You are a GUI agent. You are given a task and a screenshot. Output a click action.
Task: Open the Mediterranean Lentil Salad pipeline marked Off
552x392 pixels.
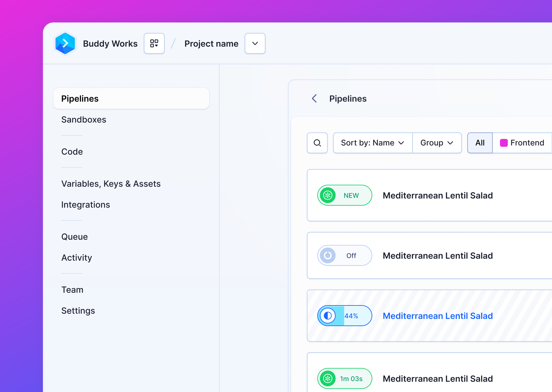(x=438, y=256)
